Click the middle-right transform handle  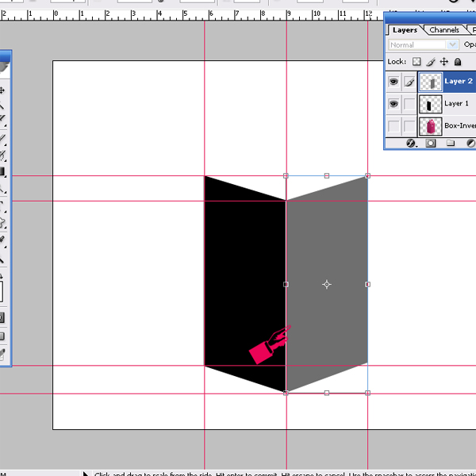pyautogui.click(x=367, y=285)
